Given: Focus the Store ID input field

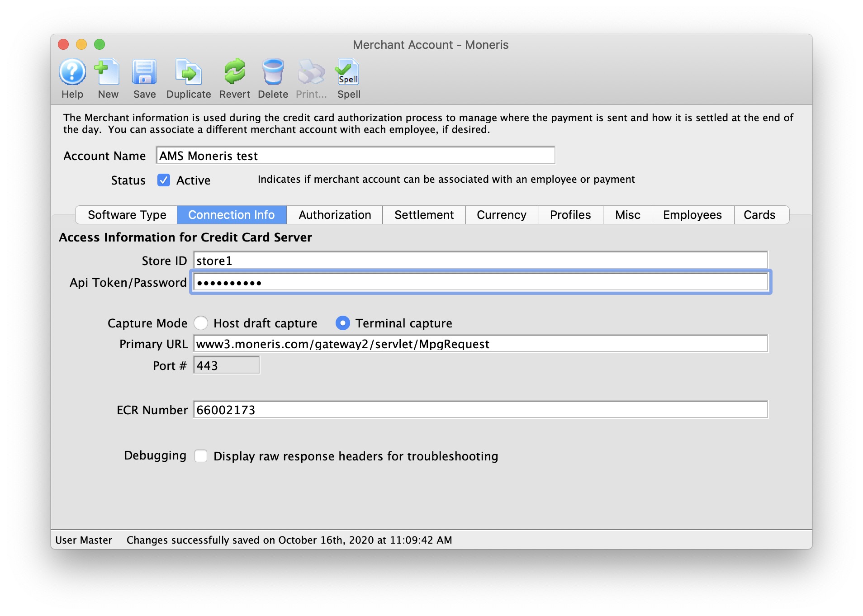Looking at the screenshot, I should [x=480, y=261].
